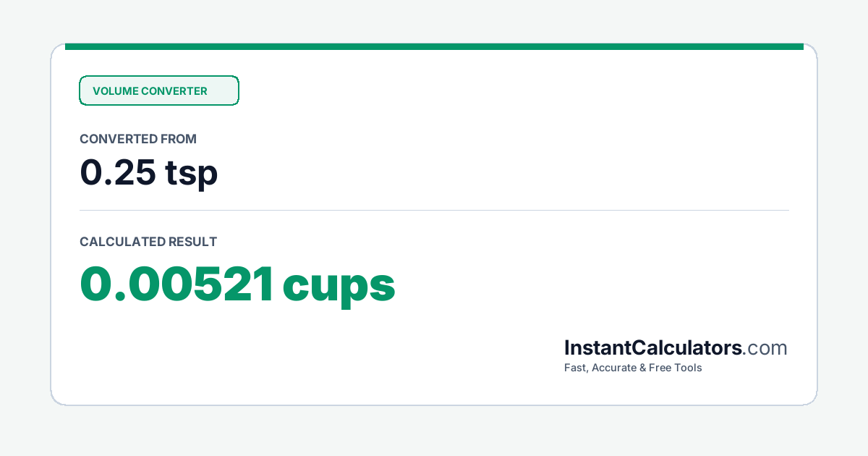This screenshot has width=868, height=456.
Task: Select the 0.00521 result number
Action: (176, 284)
